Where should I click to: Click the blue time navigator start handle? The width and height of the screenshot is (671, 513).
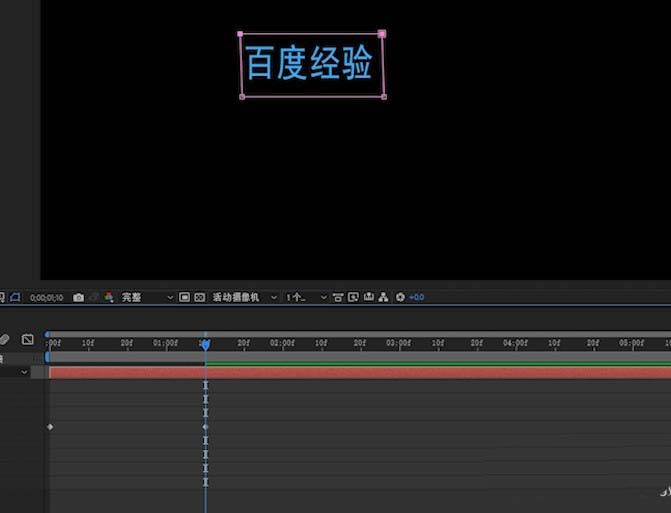tap(47, 334)
